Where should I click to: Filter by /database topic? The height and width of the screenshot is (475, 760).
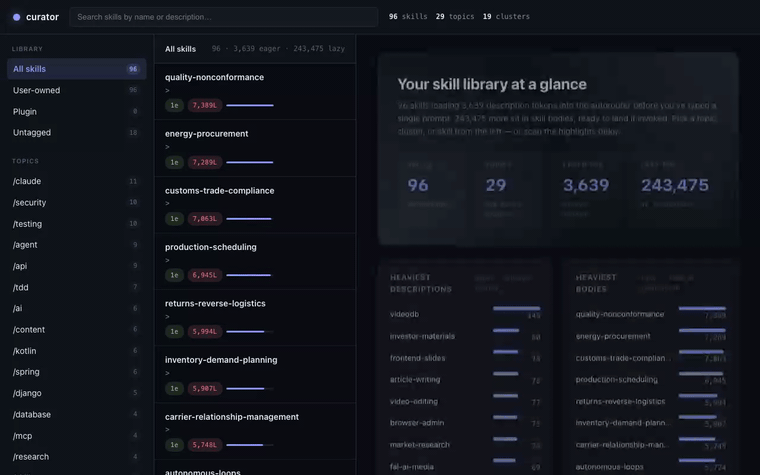[x=77, y=414]
